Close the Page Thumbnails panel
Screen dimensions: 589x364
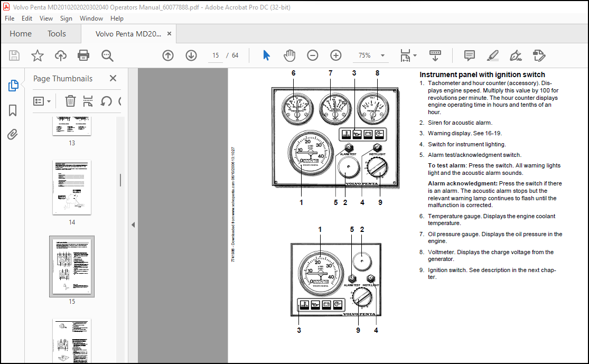(x=113, y=78)
